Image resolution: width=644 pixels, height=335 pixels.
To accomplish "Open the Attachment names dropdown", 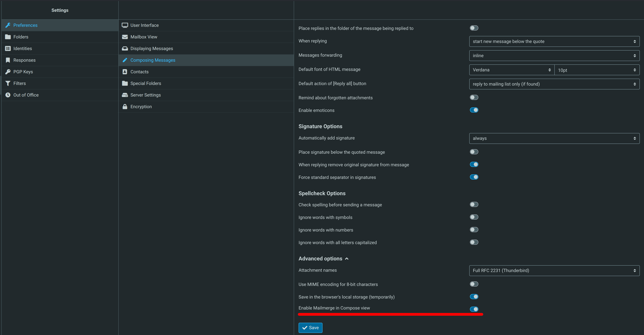I will click(554, 270).
